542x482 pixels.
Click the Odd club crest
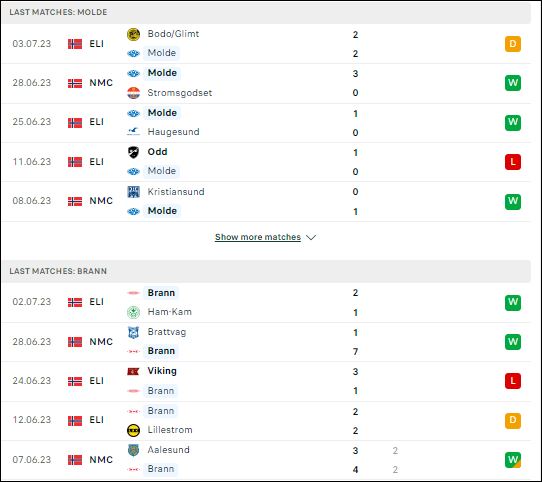point(133,152)
